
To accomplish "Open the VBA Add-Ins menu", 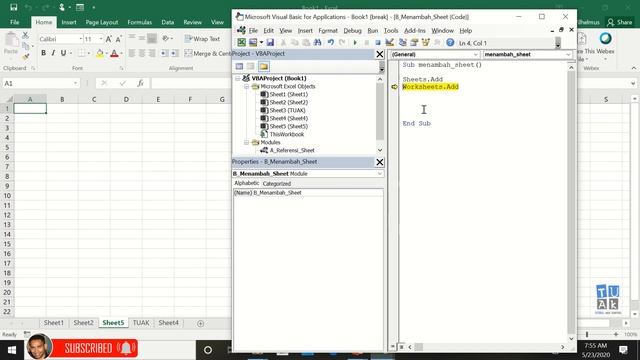I will click(414, 31).
